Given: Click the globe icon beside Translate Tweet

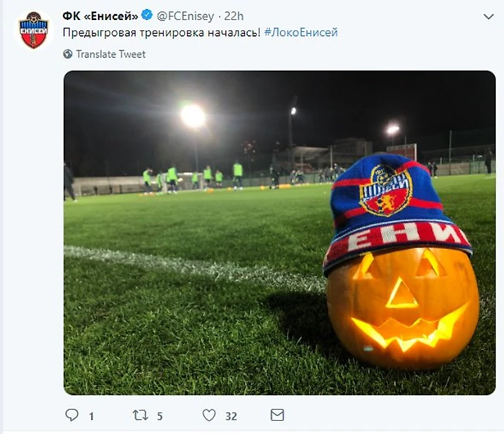Looking at the screenshot, I should click(x=68, y=54).
